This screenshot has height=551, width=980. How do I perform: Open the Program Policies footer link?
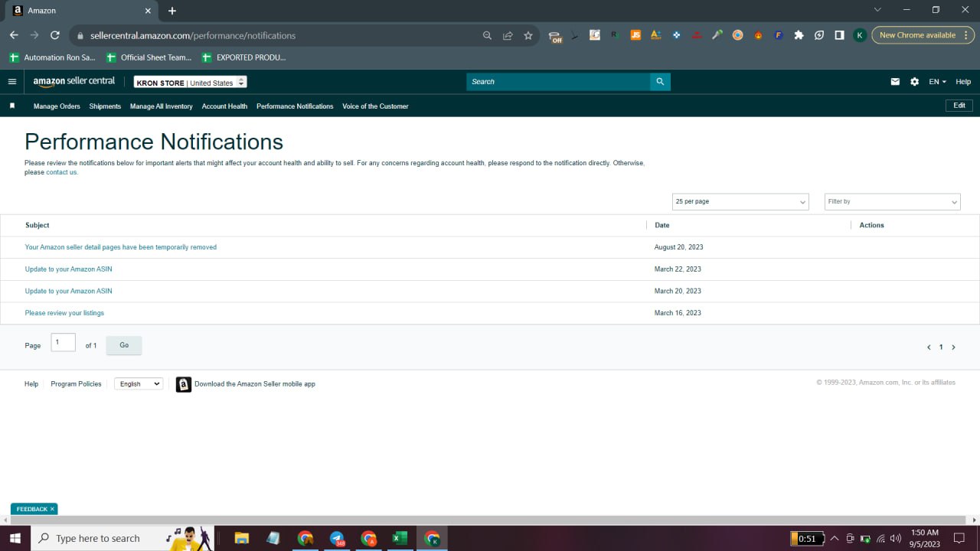[x=76, y=384]
